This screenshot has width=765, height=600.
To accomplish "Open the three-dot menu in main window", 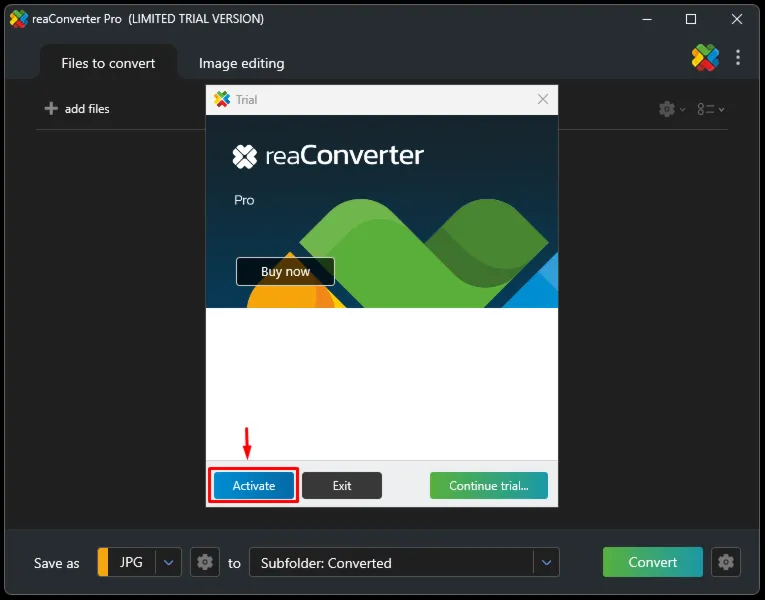I will click(738, 58).
